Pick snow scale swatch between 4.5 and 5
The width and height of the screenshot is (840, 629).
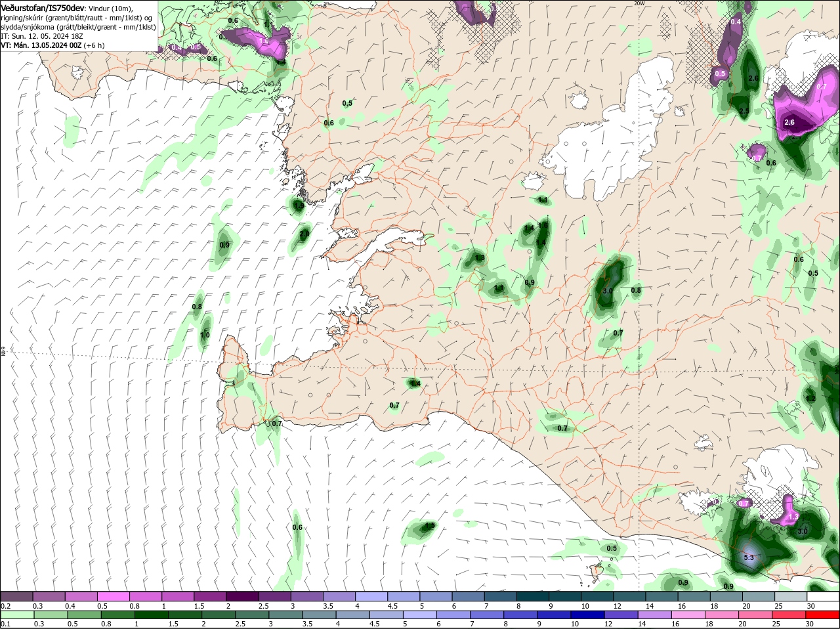click(404, 596)
